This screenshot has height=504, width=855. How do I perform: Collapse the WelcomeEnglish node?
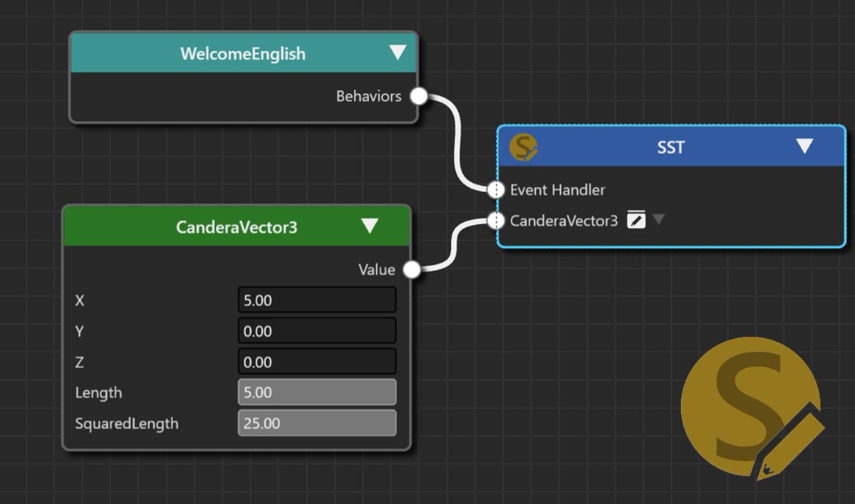pos(398,51)
